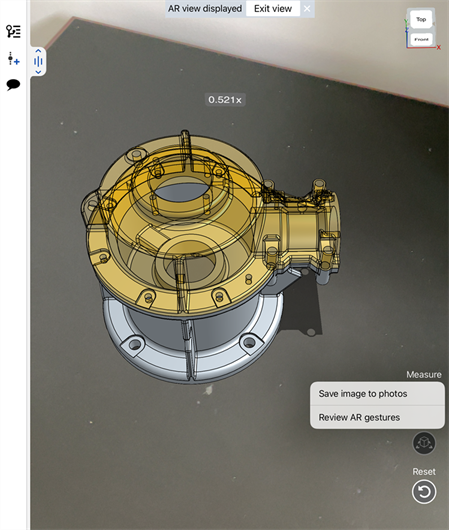Click the AR cube options icon
Screen dimensions: 449x530
pos(424,443)
